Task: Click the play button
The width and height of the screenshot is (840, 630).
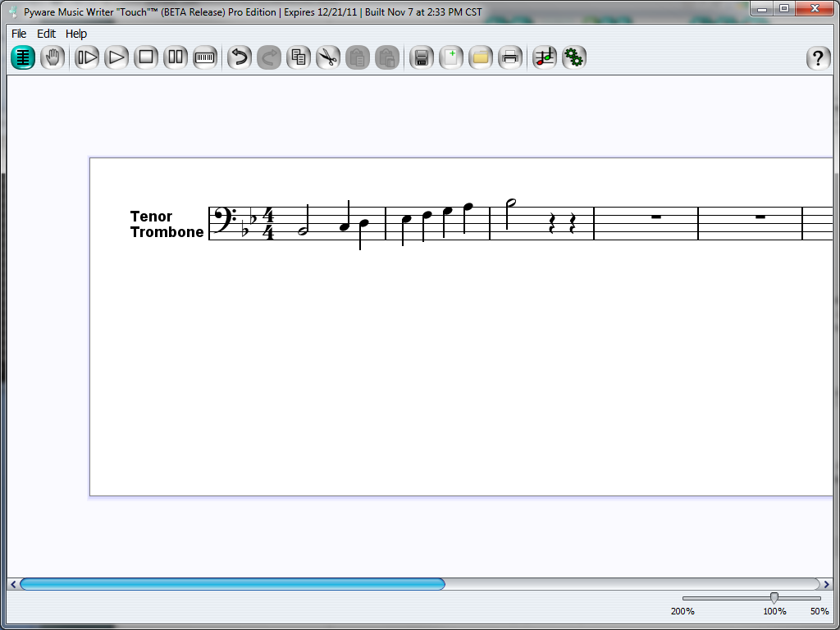Action: point(116,57)
